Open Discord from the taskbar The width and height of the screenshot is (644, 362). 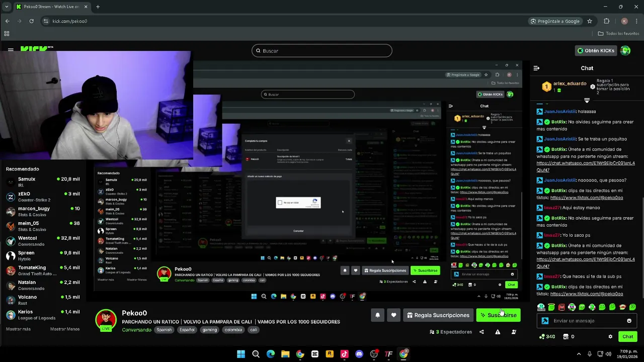pyautogui.click(x=359, y=354)
